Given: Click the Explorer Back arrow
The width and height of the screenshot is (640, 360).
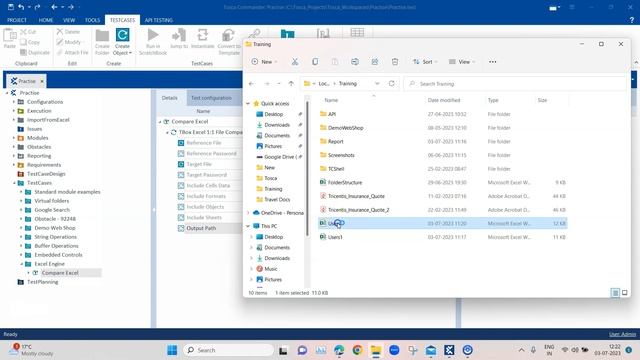Looking at the screenshot, I should [x=251, y=83].
